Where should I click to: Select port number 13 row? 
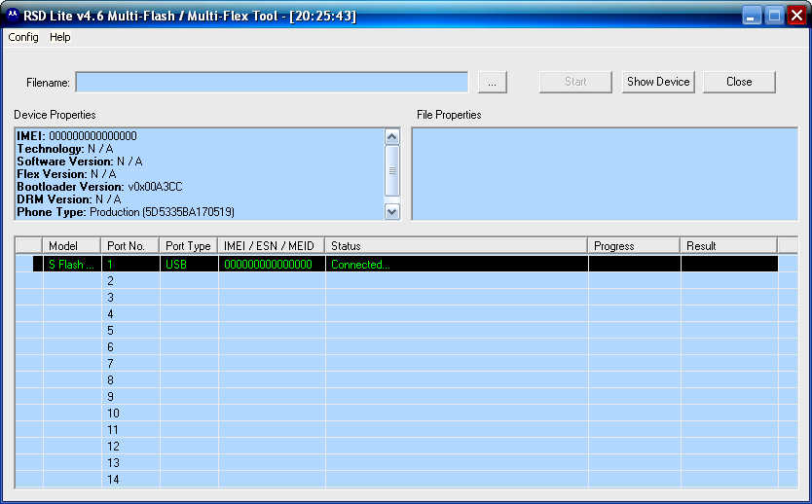click(x=407, y=463)
